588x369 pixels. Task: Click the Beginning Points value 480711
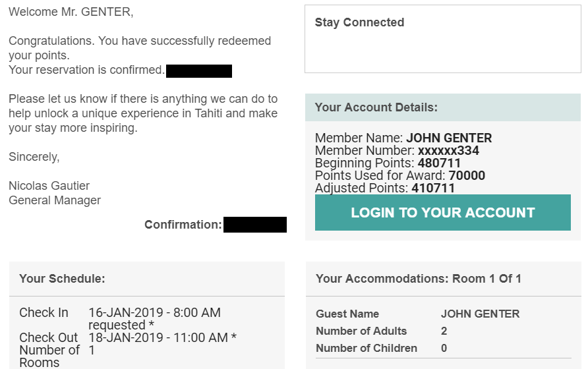(439, 163)
